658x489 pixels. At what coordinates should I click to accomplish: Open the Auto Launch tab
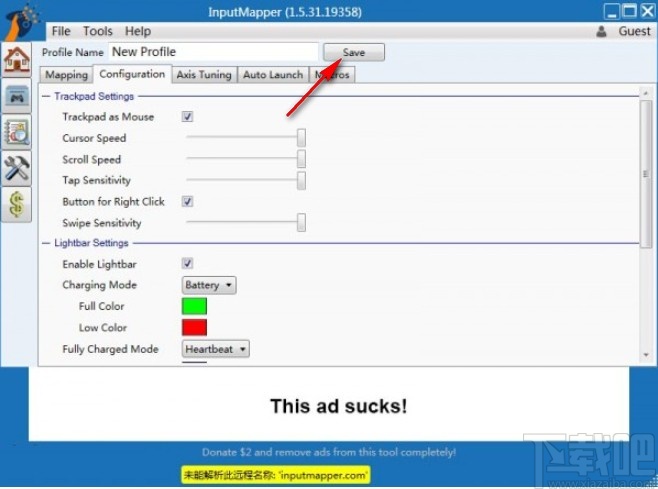pyautogui.click(x=273, y=75)
